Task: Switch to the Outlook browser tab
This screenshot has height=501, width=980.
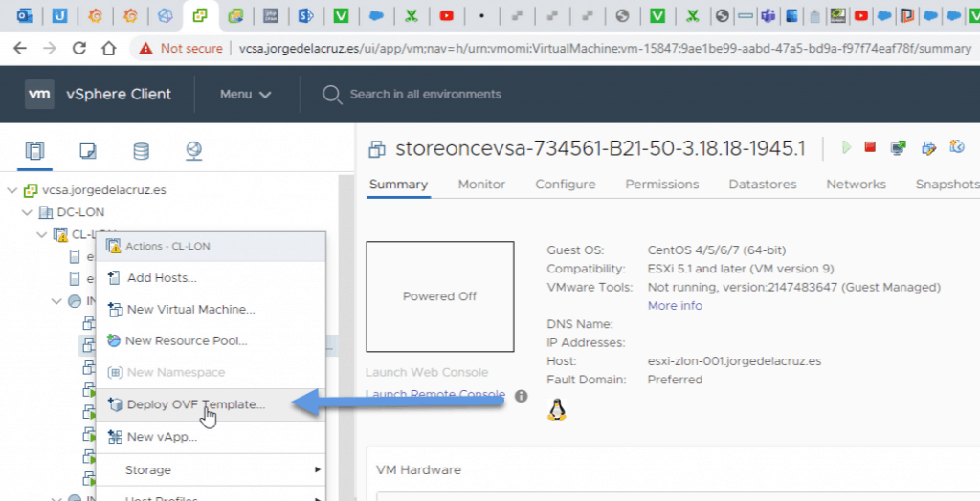Action: coord(25,16)
